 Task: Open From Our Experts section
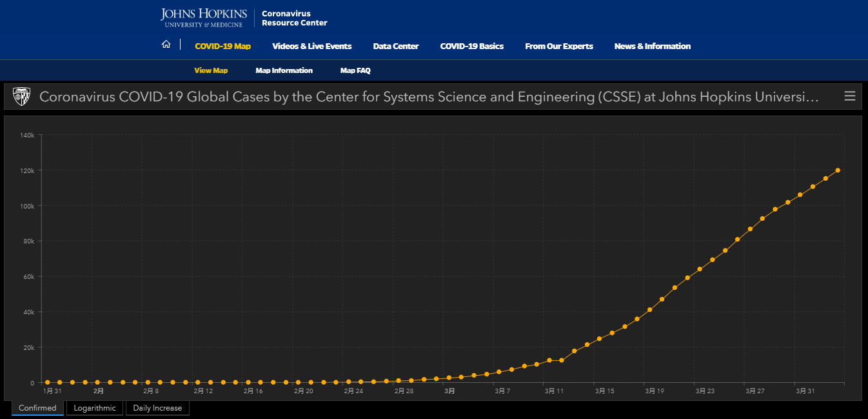[559, 46]
